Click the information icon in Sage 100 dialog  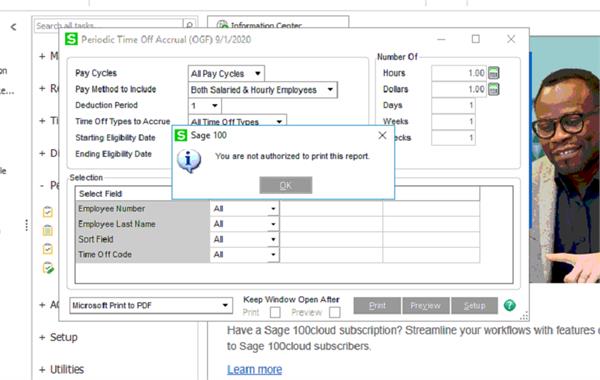(x=189, y=161)
